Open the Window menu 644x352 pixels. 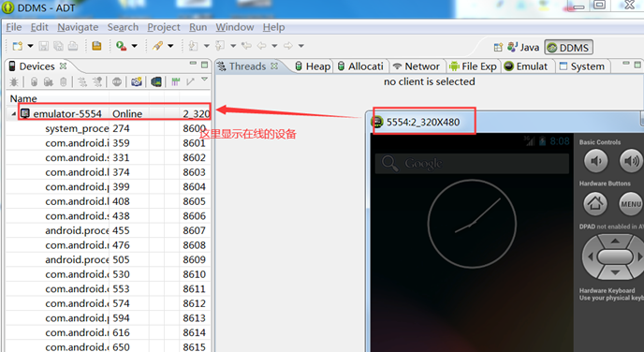235,27
